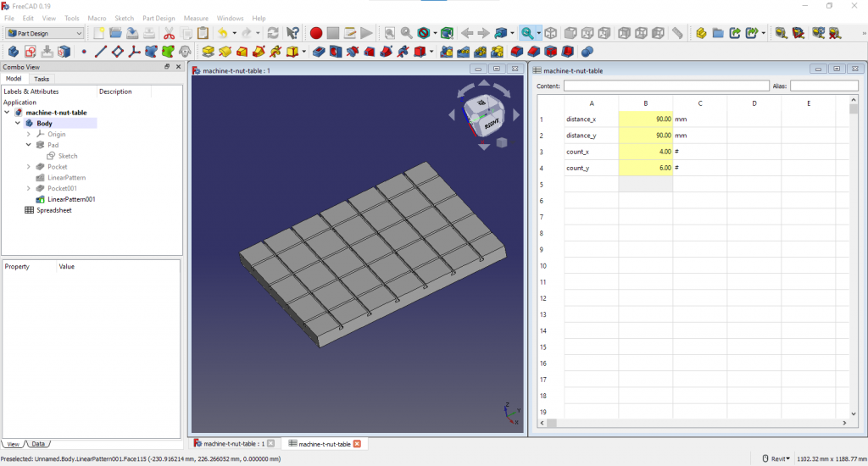Viewport: 868px width, 466px height.
Task: Click the Content input field
Action: 666,86
